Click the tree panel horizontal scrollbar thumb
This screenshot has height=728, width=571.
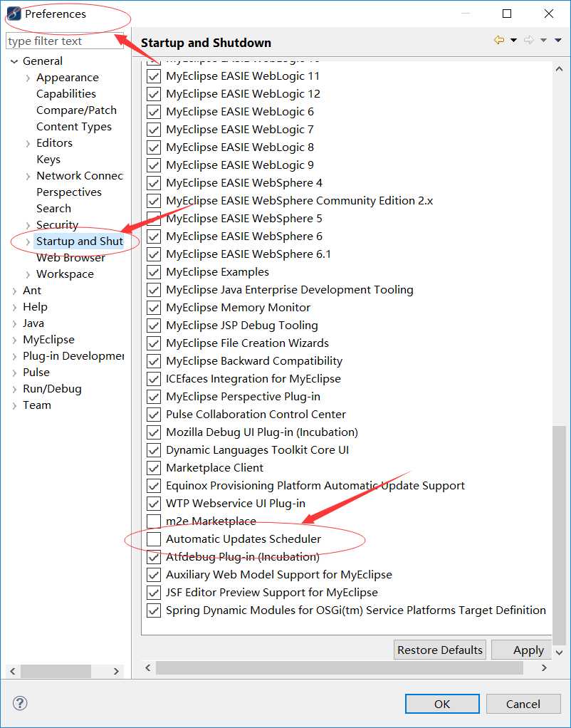tap(56, 671)
